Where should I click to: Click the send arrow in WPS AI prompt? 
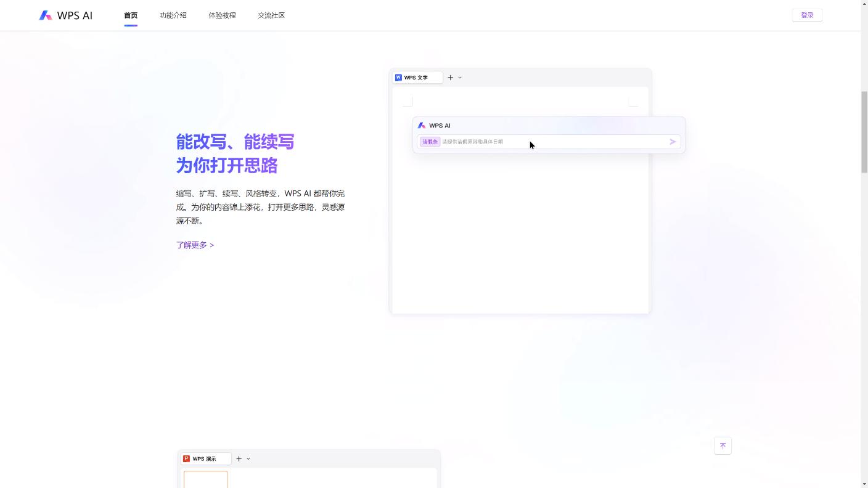coord(673,142)
